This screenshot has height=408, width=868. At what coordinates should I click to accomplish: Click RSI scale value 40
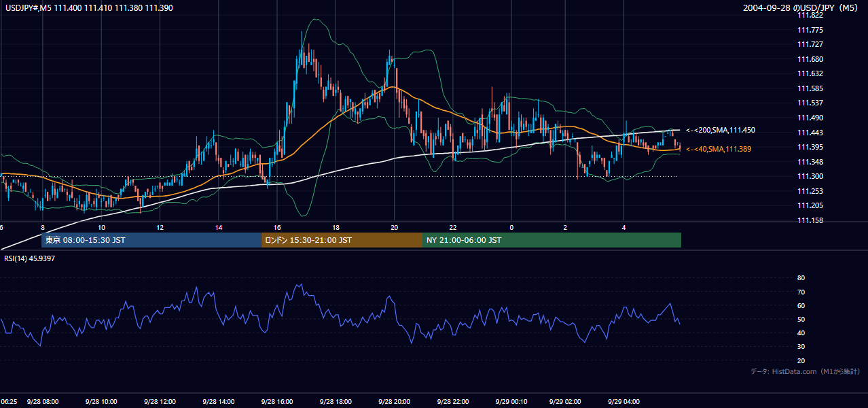(x=801, y=333)
